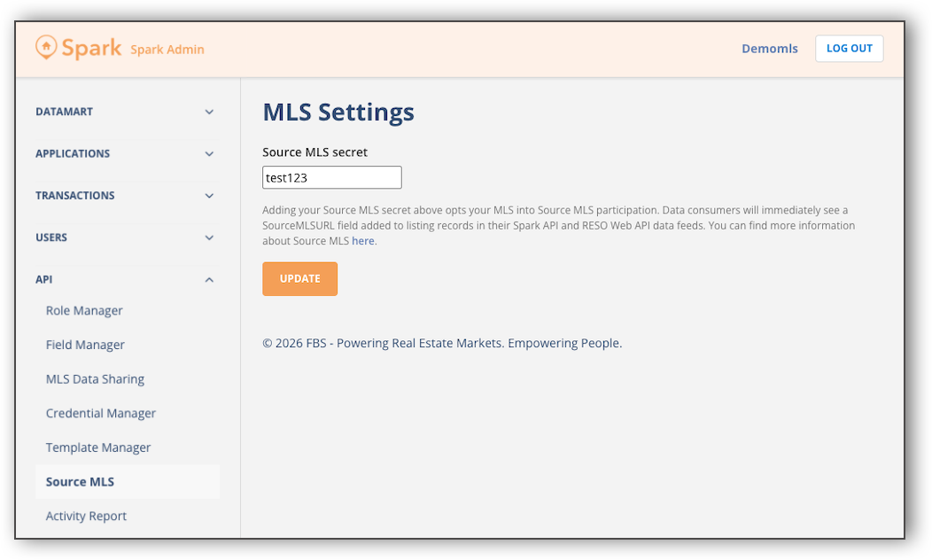This screenshot has height=560, width=932.
Task: Click the DATAMART section label
Action: pos(64,112)
